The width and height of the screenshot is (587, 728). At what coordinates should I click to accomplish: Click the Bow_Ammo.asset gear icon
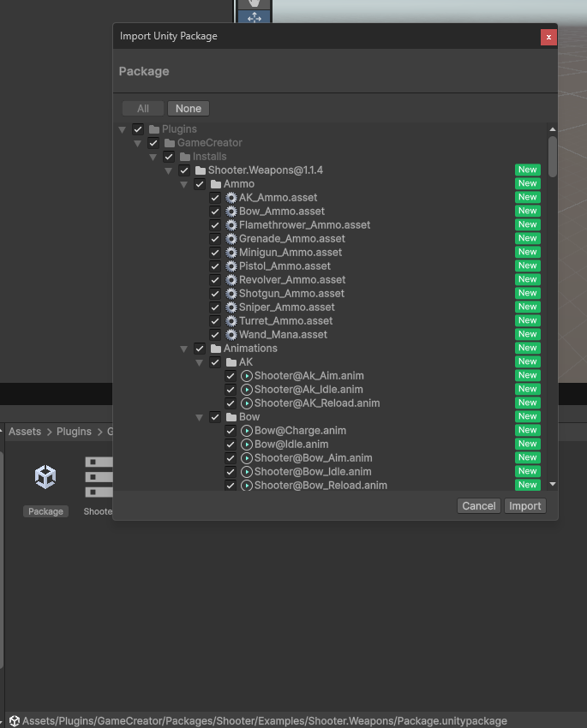[231, 212]
